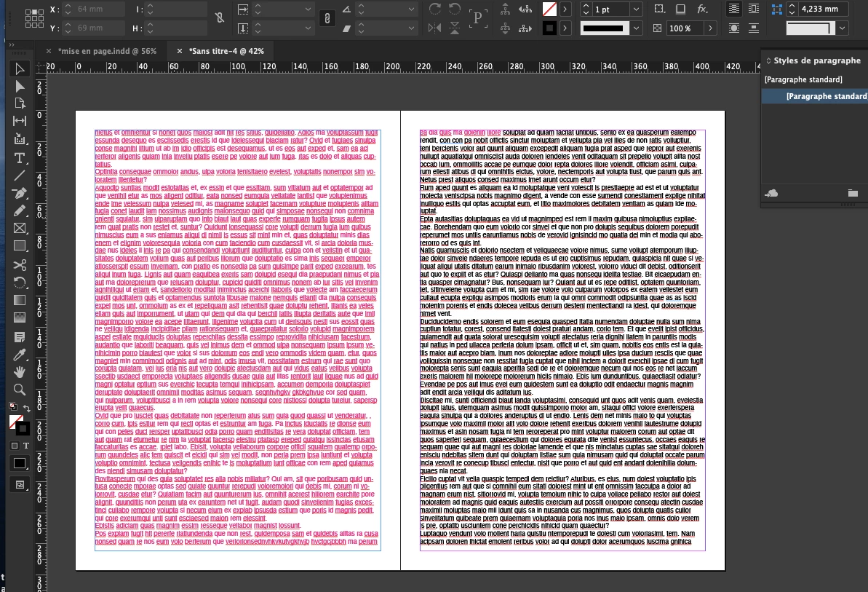Click select container hierarchy icon
The width and height of the screenshot is (868, 592).
tap(506, 9)
